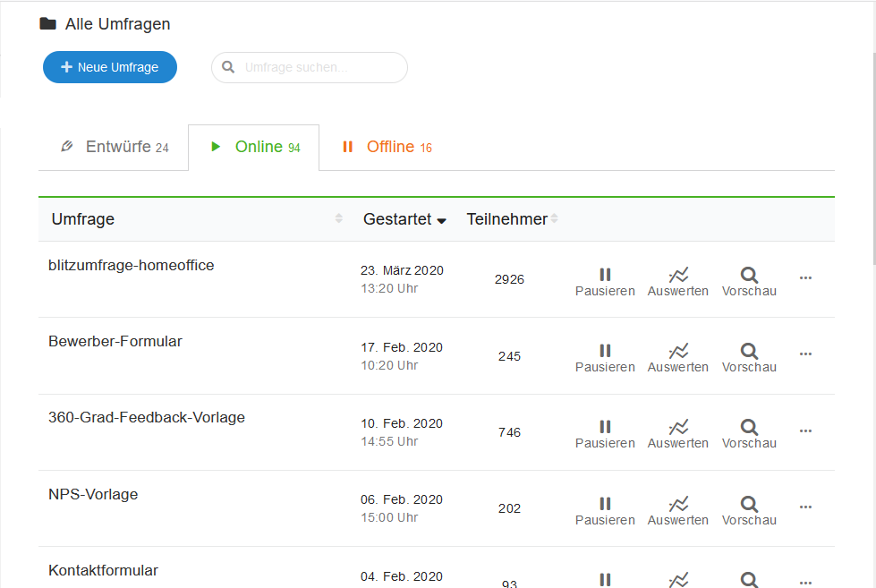Switch to the Online tab

coord(254,147)
